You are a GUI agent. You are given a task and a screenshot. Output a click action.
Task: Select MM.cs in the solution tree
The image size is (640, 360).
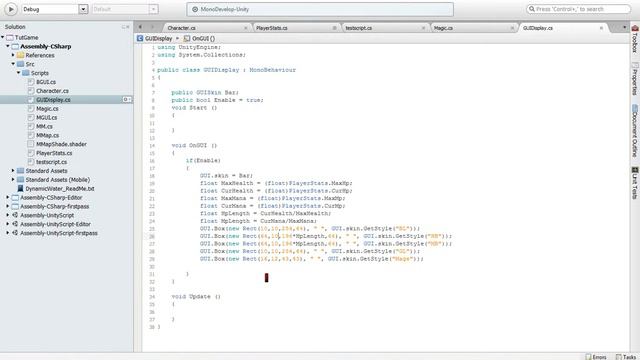click(44, 127)
